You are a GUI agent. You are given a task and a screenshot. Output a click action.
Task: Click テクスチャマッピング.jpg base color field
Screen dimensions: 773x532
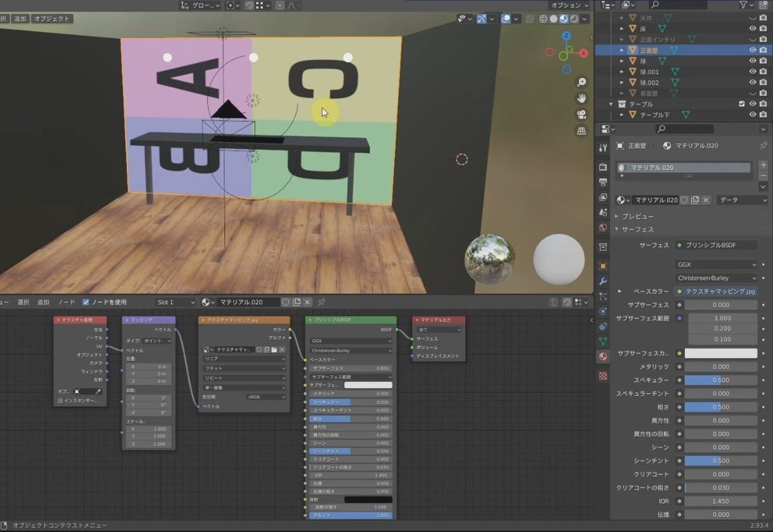717,292
